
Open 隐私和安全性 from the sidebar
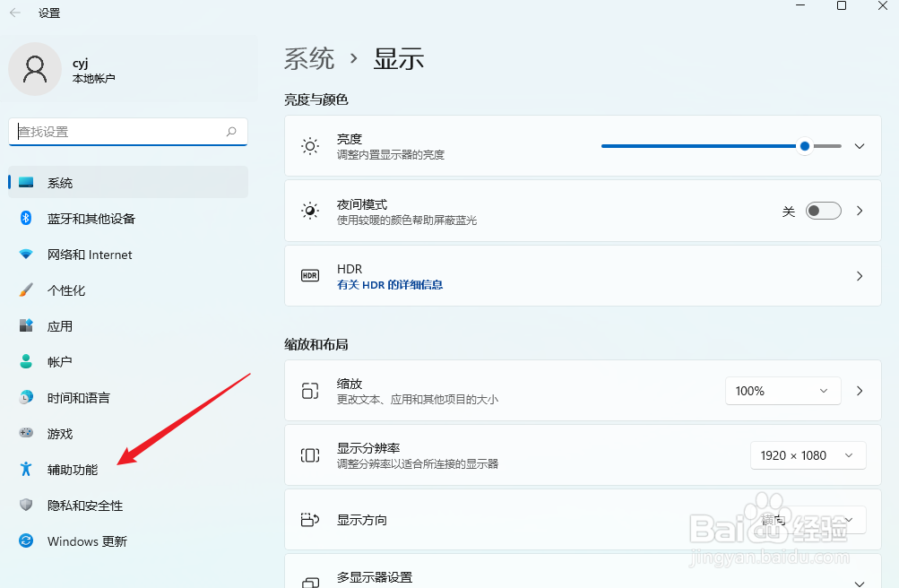click(x=25, y=505)
